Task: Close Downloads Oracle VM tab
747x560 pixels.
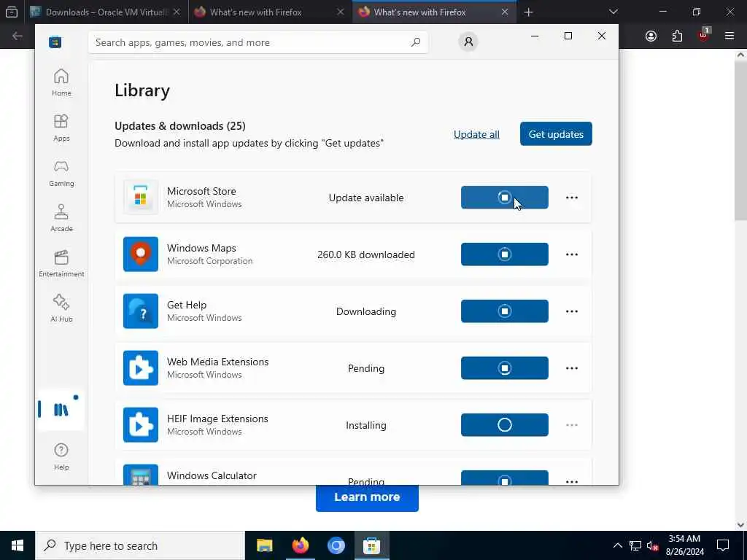Action: pyautogui.click(x=177, y=12)
